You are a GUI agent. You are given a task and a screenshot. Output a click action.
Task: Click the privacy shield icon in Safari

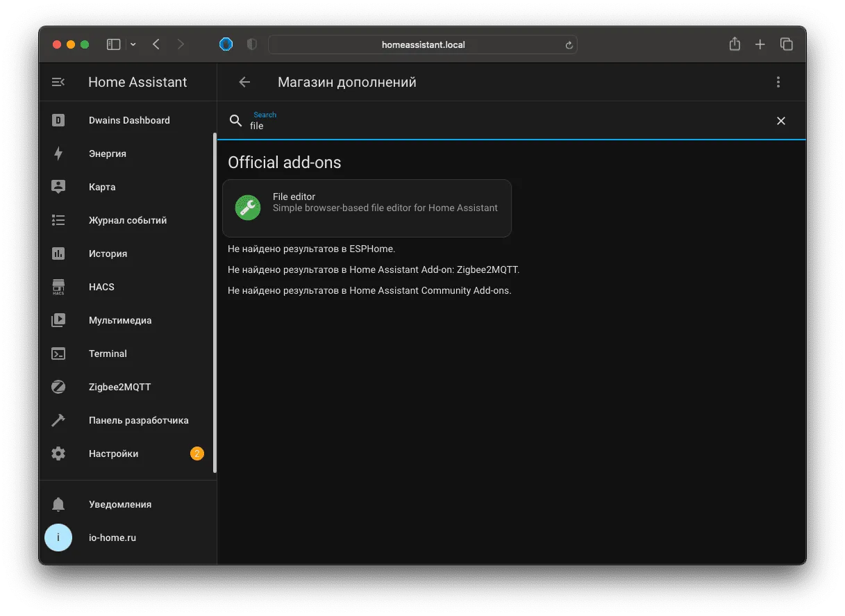point(251,44)
